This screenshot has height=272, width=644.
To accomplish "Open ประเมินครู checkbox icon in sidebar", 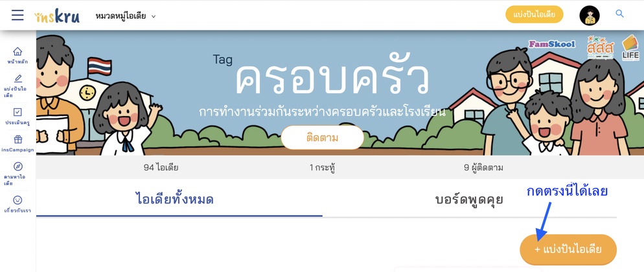I will pos(17,112).
